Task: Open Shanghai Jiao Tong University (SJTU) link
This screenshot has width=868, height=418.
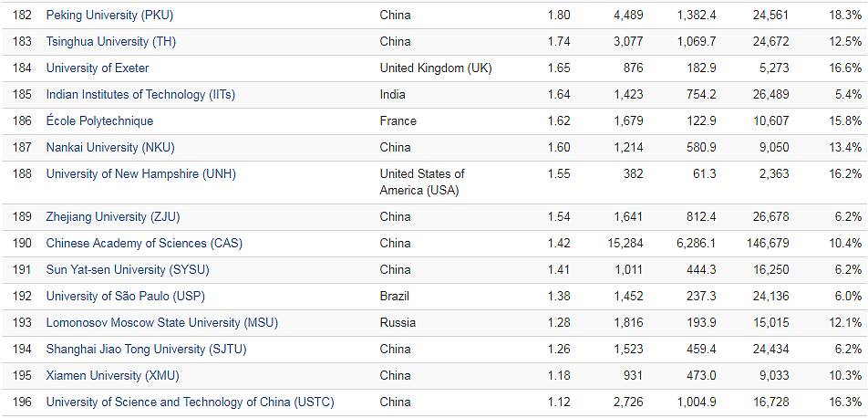Action: 146,349
